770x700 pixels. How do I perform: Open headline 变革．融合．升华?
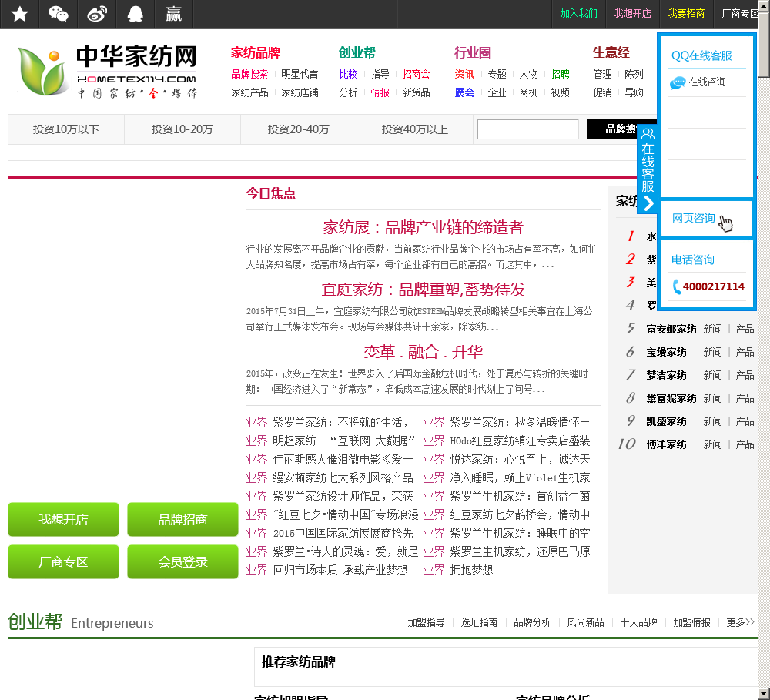tap(423, 352)
